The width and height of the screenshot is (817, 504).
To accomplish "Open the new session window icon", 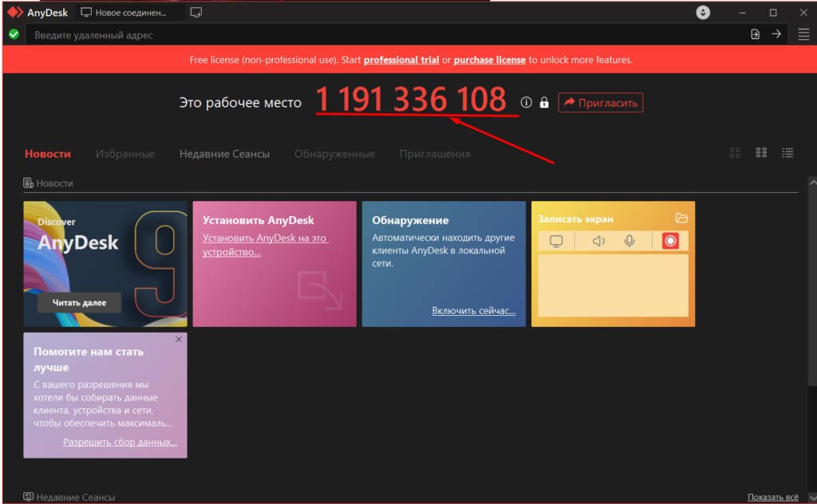I will [x=196, y=13].
